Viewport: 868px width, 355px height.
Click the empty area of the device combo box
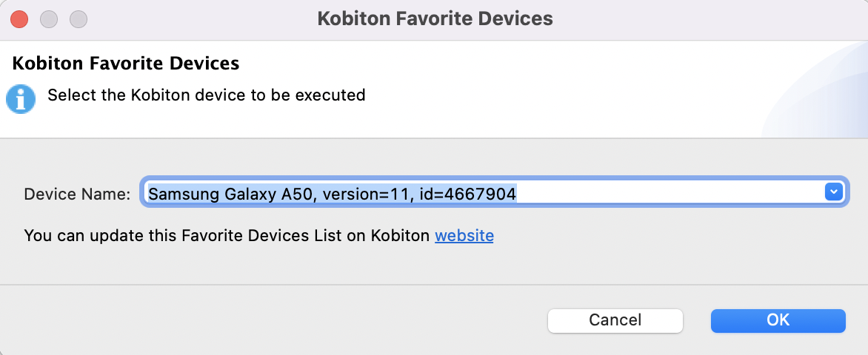[667, 194]
